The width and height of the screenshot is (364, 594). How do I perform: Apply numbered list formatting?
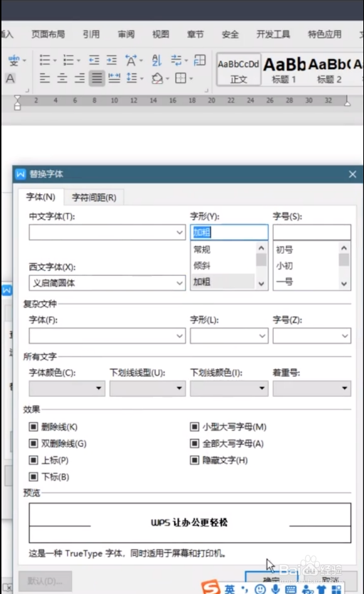(x=68, y=60)
